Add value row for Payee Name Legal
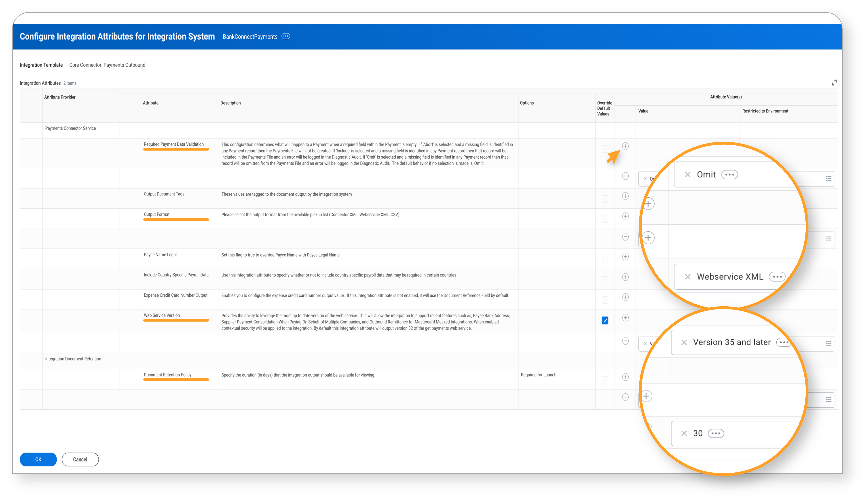Viewport: 868px width, 501px height. [x=625, y=257]
